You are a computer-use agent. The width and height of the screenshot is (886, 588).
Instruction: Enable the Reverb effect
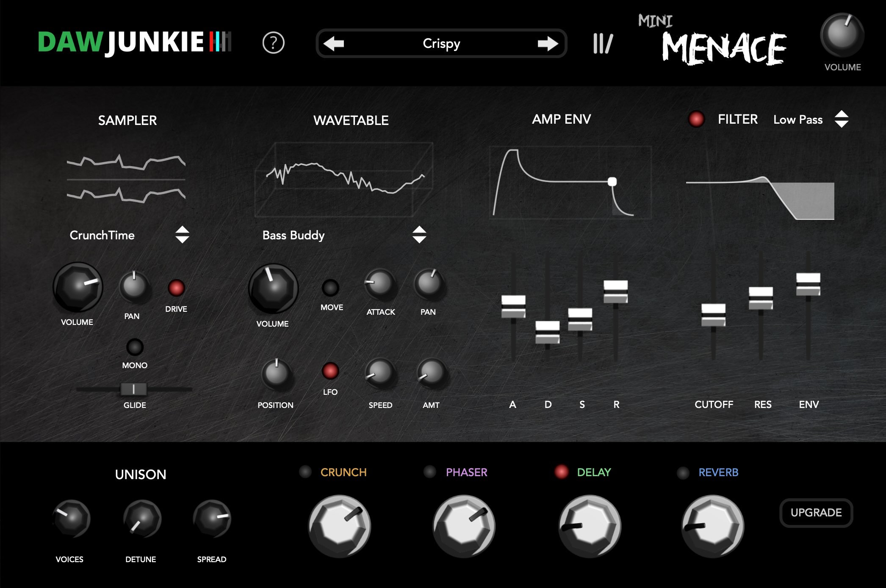(x=683, y=473)
